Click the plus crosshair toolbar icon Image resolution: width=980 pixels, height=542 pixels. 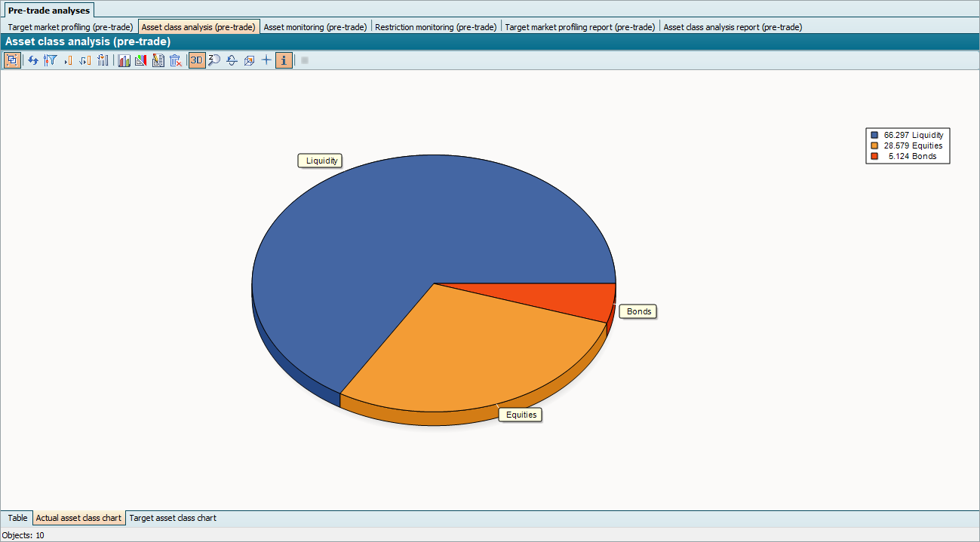click(x=266, y=60)
